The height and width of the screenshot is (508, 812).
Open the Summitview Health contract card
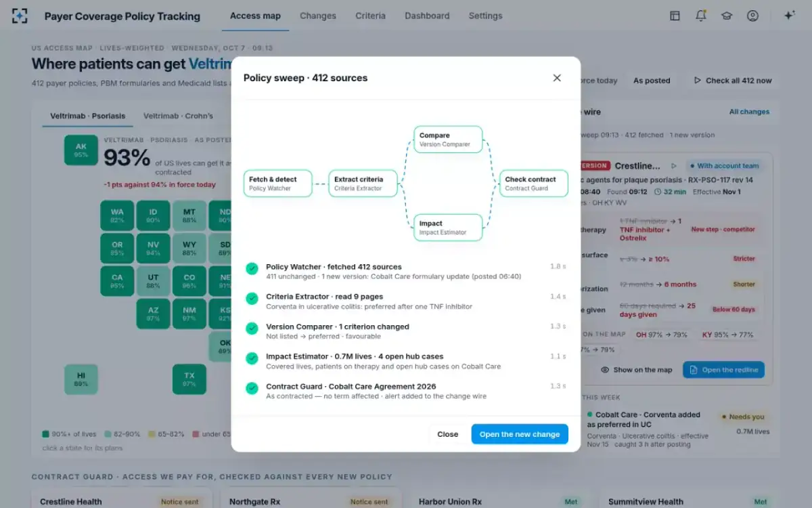point(690,499)
